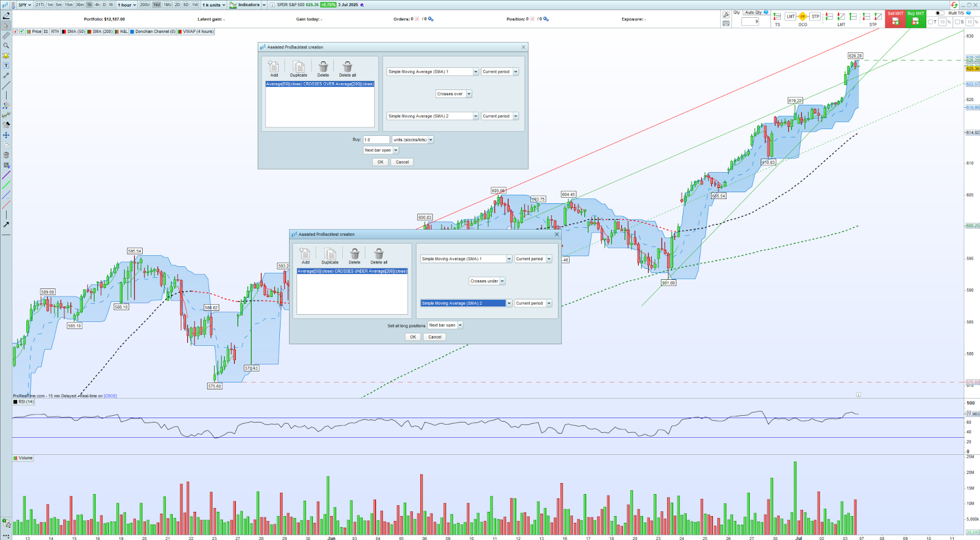Click Delete trash icon in the Crosses under dialog
The width and height of the screenshot is (980, 540).
[355, 254]
